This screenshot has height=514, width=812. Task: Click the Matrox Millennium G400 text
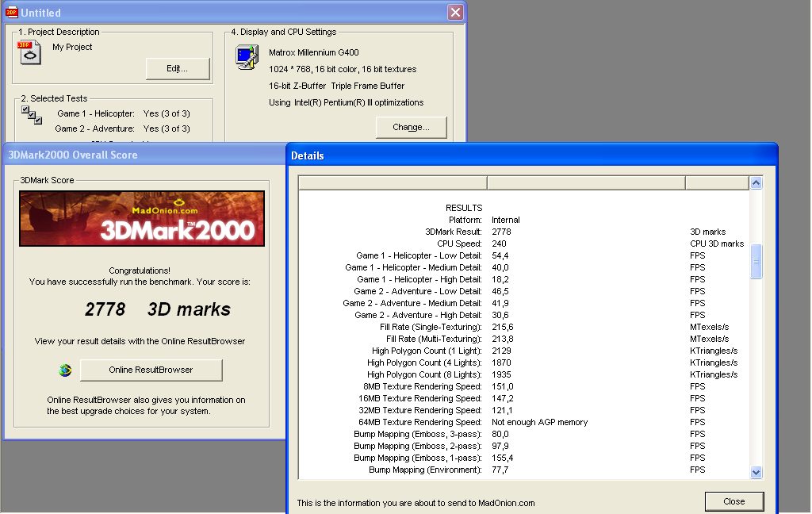[314, 52]
